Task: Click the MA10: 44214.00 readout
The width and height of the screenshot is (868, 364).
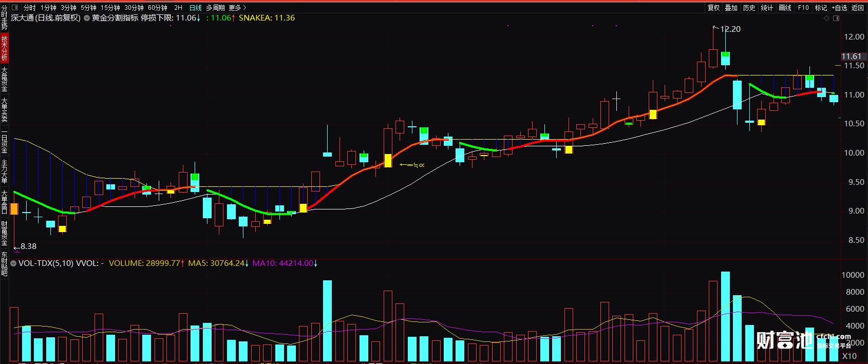Action: point(285,263)
